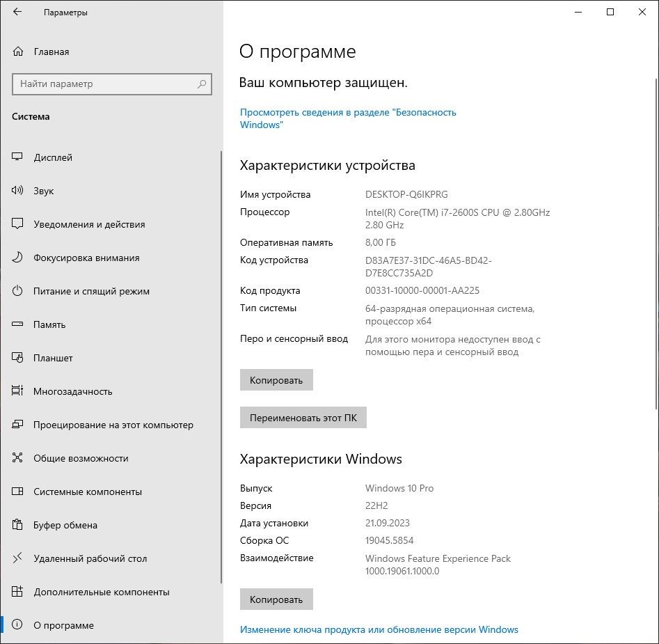This screenshot has width=659, height=644.
Task: Click Переименовать этот ПК button
Action: 303,418
